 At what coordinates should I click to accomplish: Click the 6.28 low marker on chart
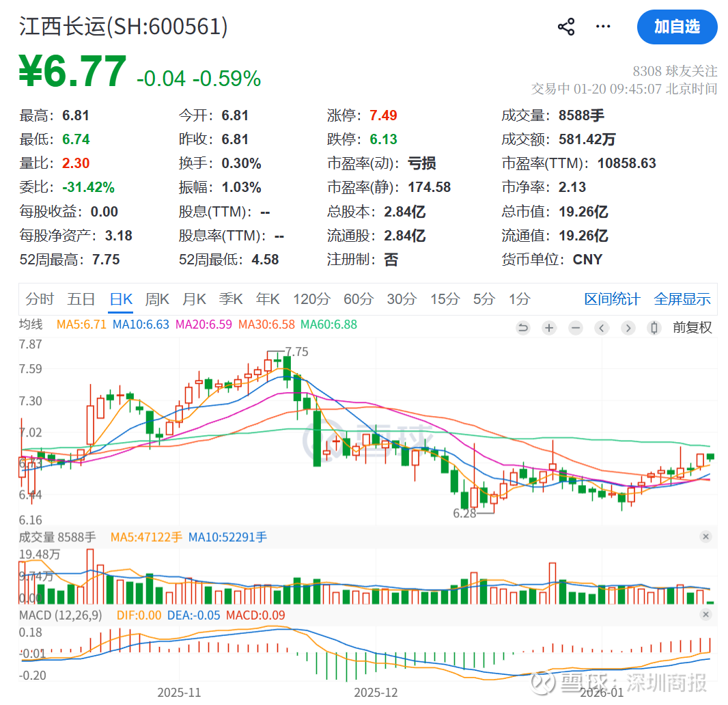[x=464, y=513]
